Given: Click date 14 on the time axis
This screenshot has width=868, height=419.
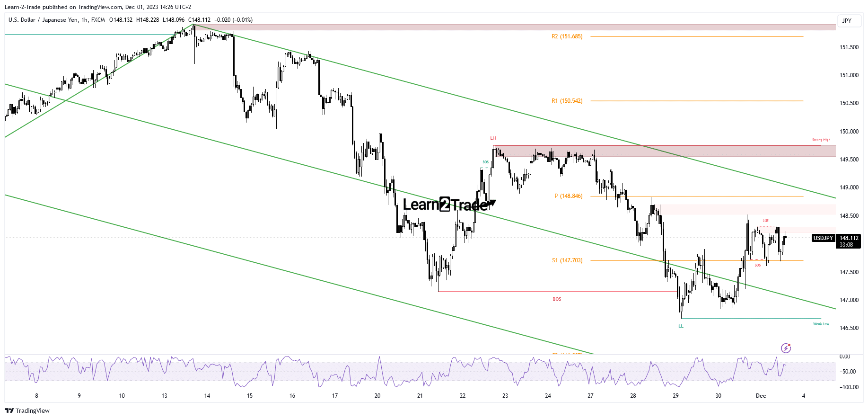Looking at the screenshot, I should click(x=207, y=396).
